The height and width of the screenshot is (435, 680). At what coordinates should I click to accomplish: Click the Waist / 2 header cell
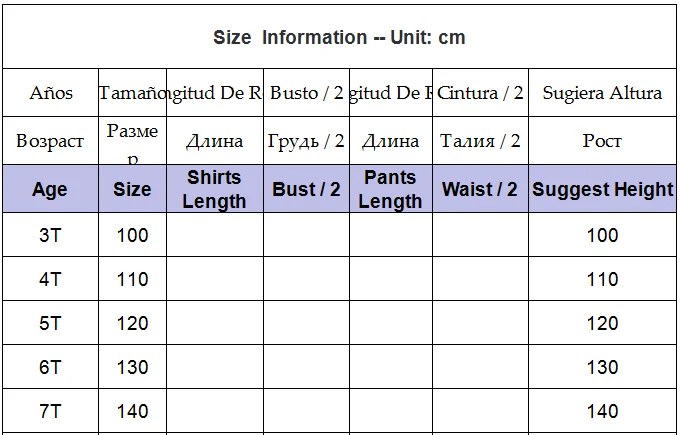click(x=480, y=189)
